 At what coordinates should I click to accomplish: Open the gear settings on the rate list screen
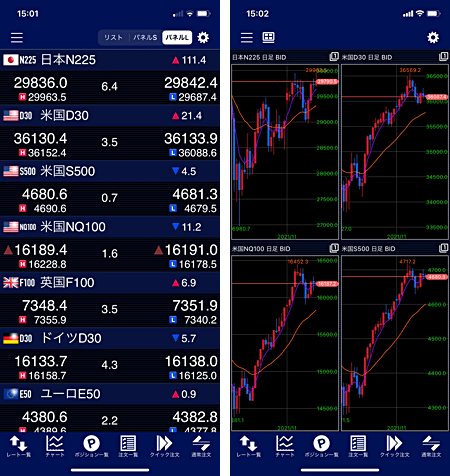203,37
